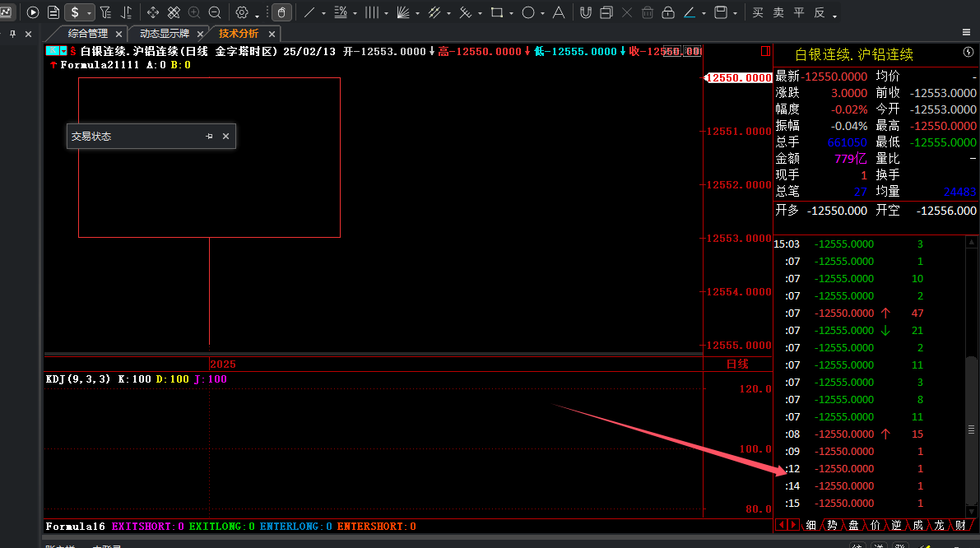Click the trash delete drawings icon
980x548 pixels.
647,12
